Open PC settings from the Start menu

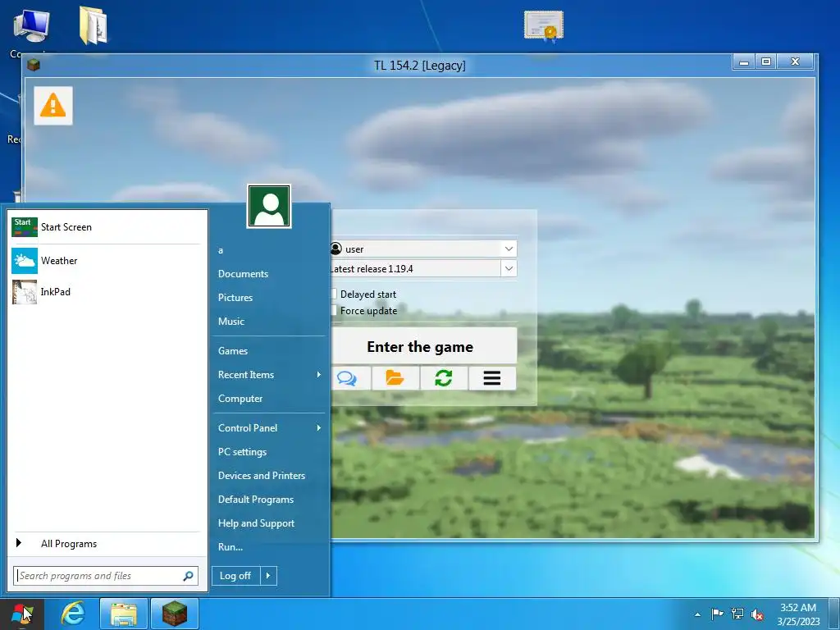242,452
